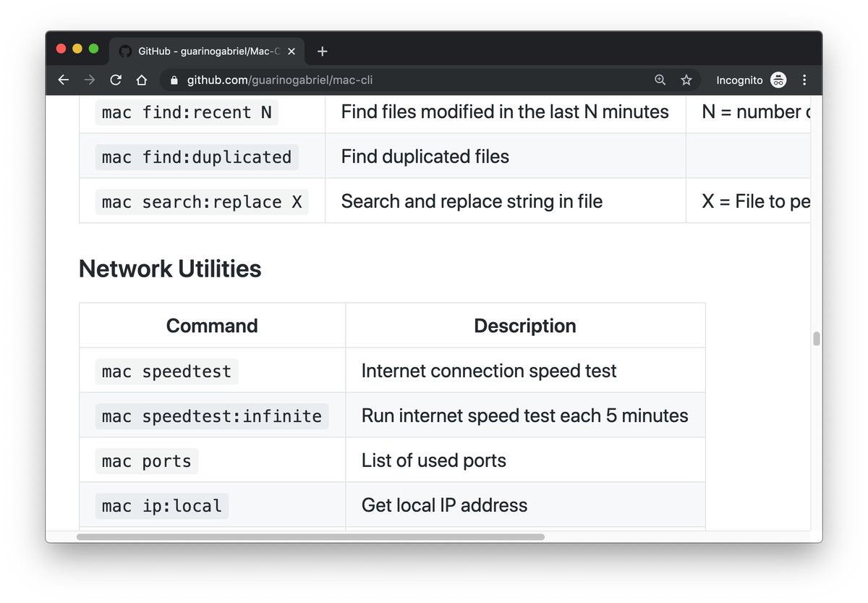Image resolution: width=868 pixels, height=603 pixels.
Task: Click the green fullscreen window button
Action: pyautogui.click(x=93, y=49)
